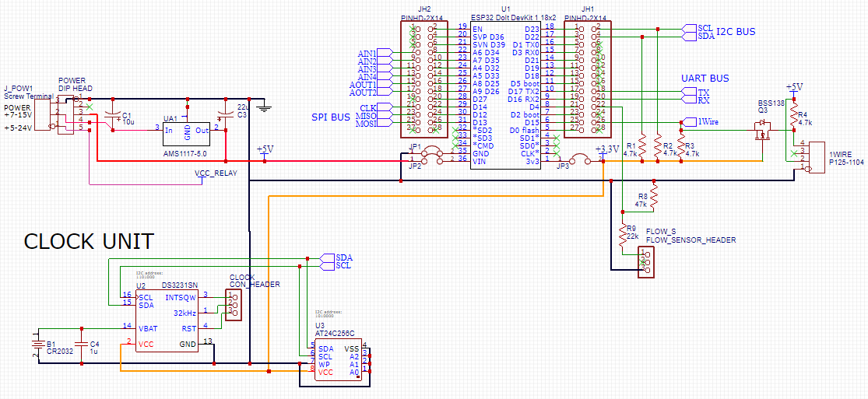Select the AMS1117-5.0 regulator symbol
Screen dimensions: 868x399
click(x=187, y=135)
